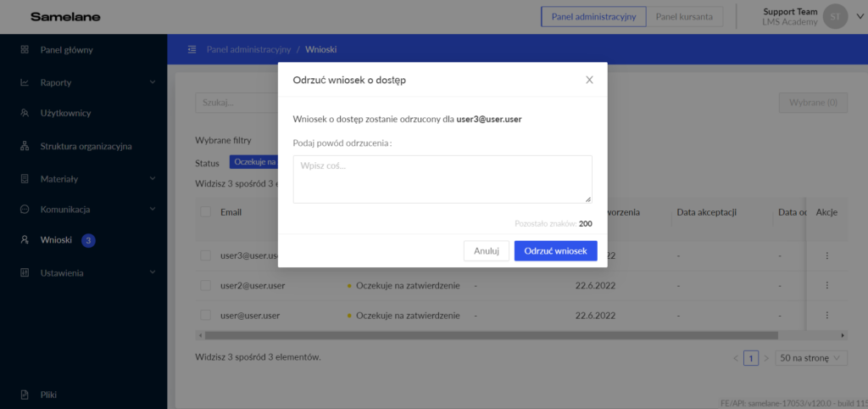Click the Komunikacja chat bubble icon
This screenshot has height=409, width=868.
(25, 209)
